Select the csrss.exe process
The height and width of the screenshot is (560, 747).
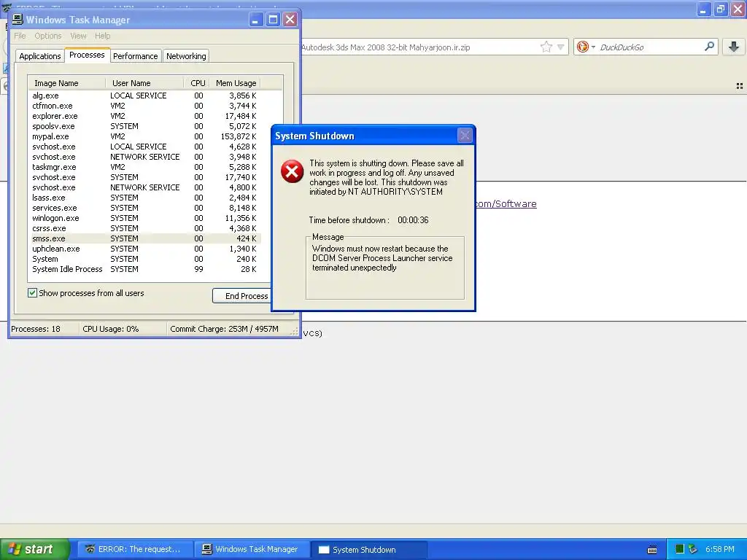point(145,228)
